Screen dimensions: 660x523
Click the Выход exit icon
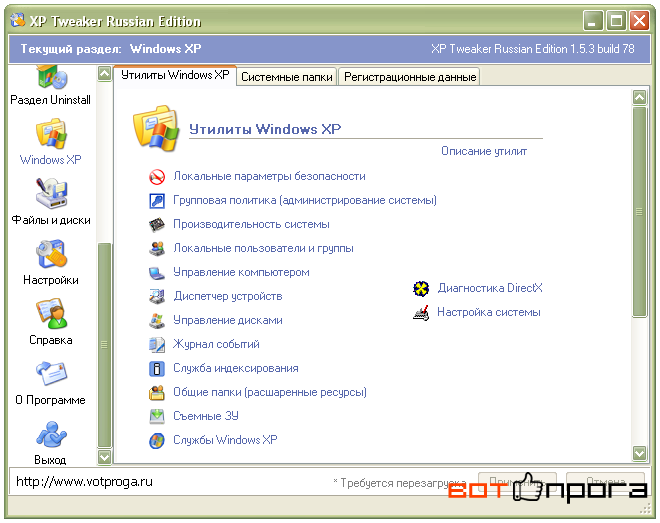(x=51, y=434)
